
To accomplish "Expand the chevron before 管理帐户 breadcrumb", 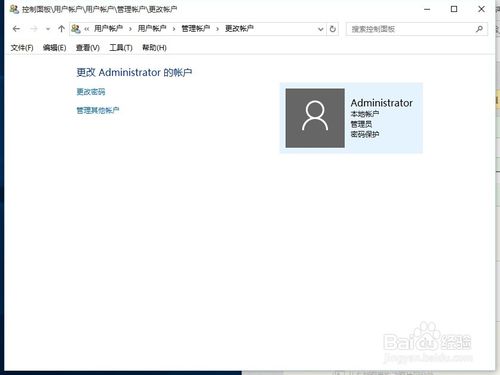I will 174,29.
